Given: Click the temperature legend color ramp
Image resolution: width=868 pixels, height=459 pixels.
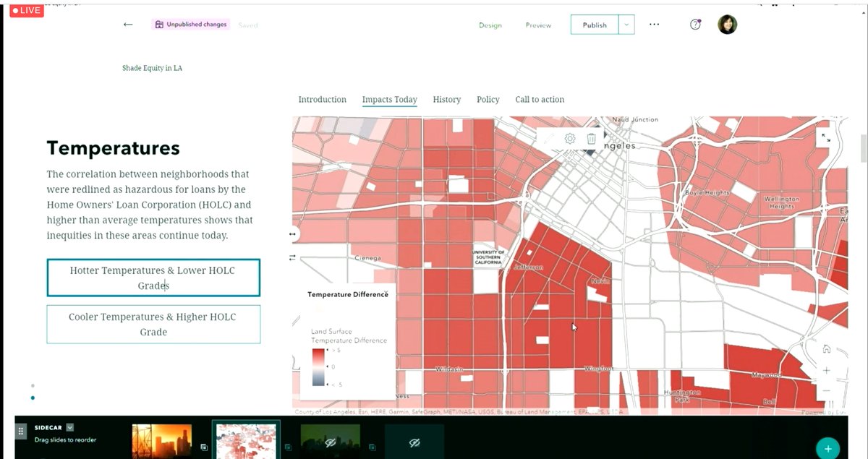Looking at the screenshot, I should (x=318, y=367).
